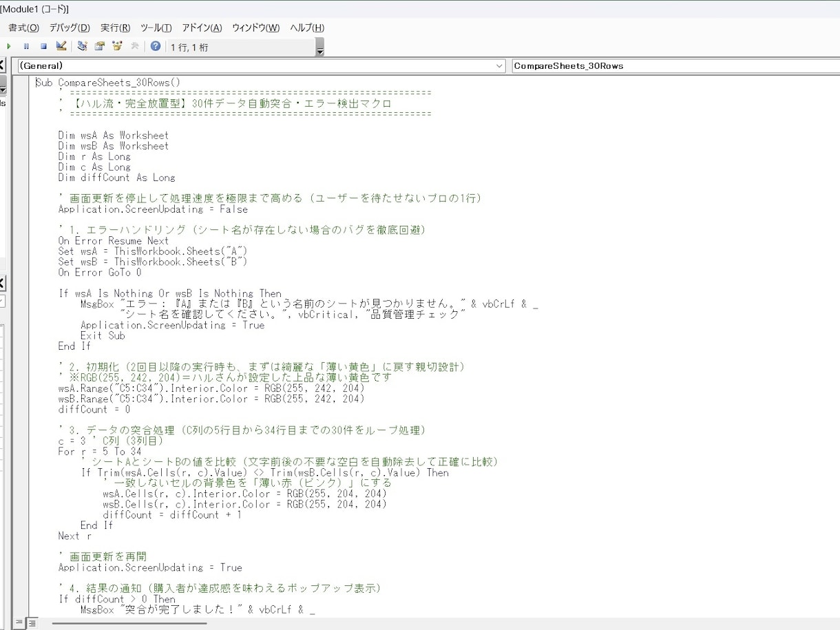Click the 'Exit Sub' line
Viewport: 840px width, 630px height.
click(103, 336)
